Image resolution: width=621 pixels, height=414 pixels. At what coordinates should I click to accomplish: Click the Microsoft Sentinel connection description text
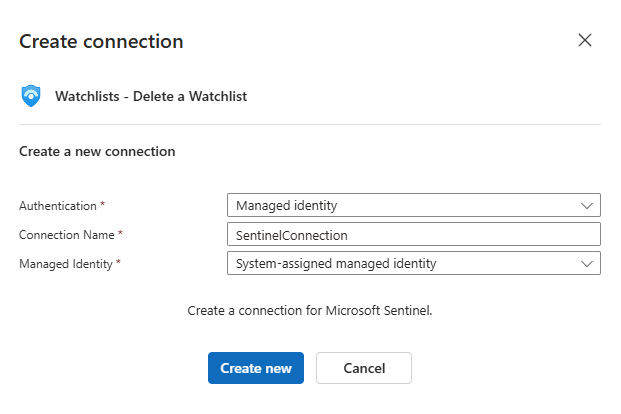point(310,311)
